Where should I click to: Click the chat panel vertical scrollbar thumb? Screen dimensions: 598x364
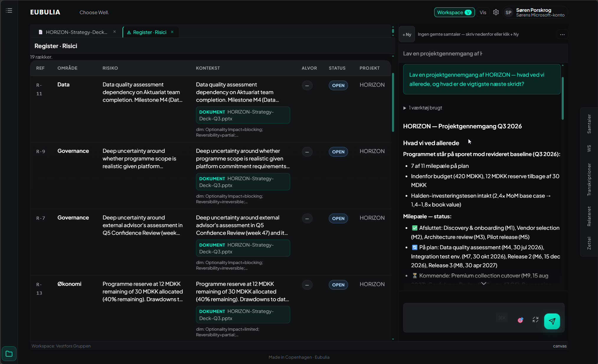pos(563,98)
